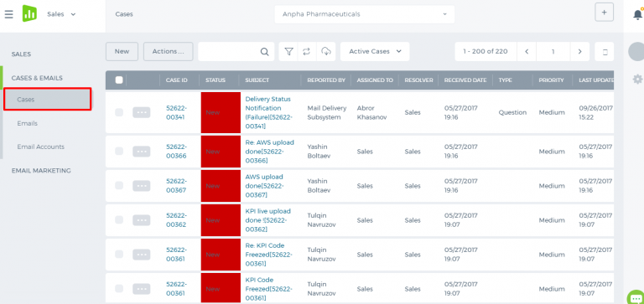Open Email Accounts in the sidebar
Viewport: 644px width, 304px height.
tap(40, 147)
